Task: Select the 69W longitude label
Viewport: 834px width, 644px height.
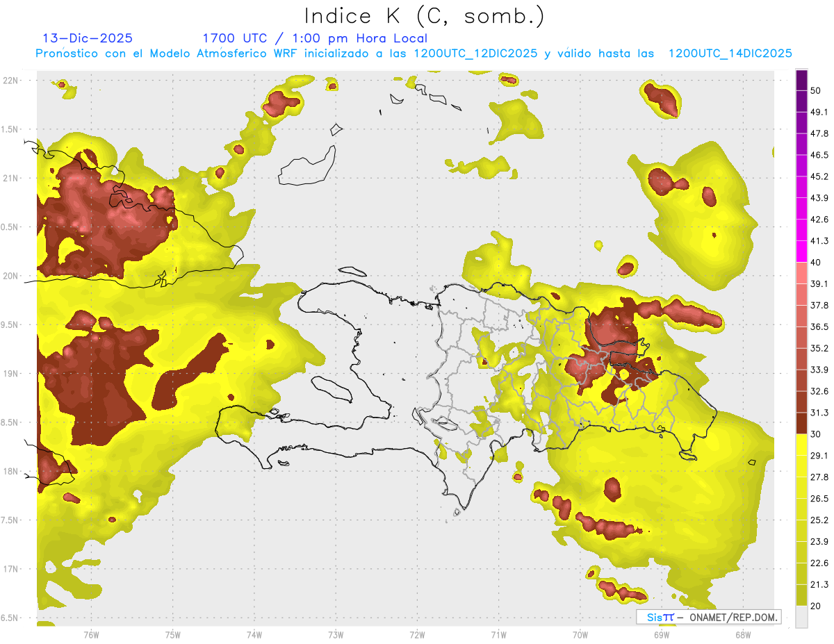Action: [x=662, y=635]
